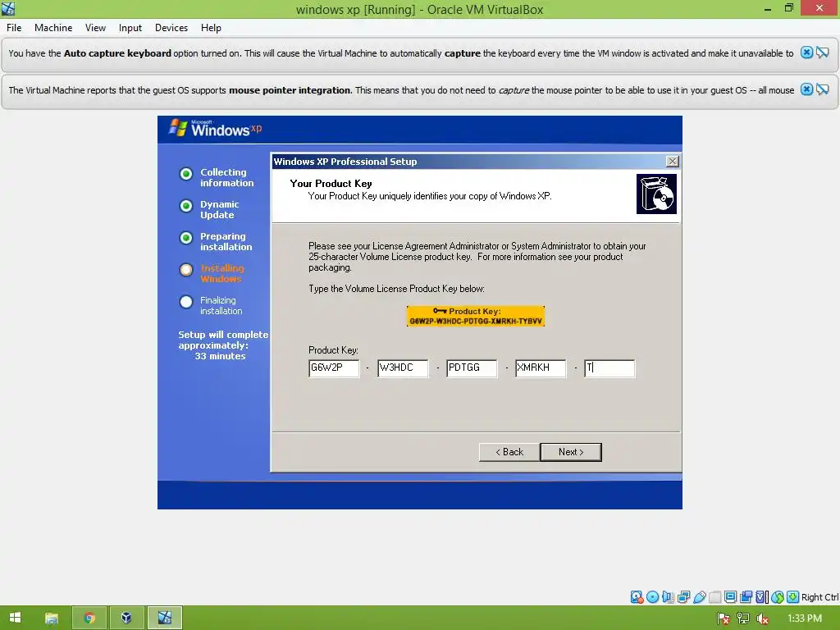
Task: Click the fourth product key field XMRKH
Action: click(x=541, y=368)
